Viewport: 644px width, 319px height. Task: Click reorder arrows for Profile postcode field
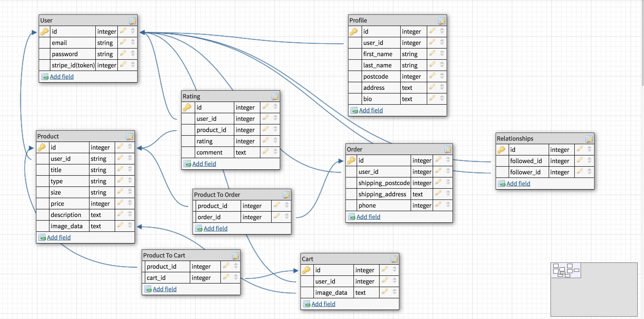442,76
